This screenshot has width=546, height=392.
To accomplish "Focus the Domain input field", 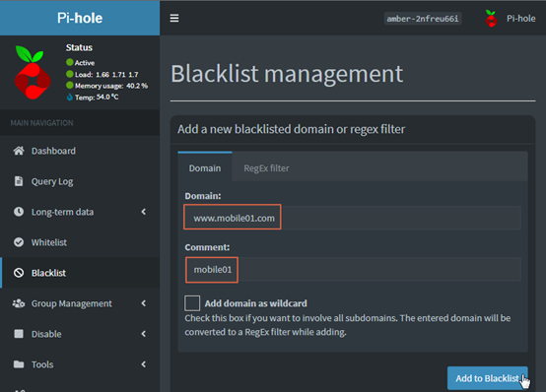I will coord(353,218).
